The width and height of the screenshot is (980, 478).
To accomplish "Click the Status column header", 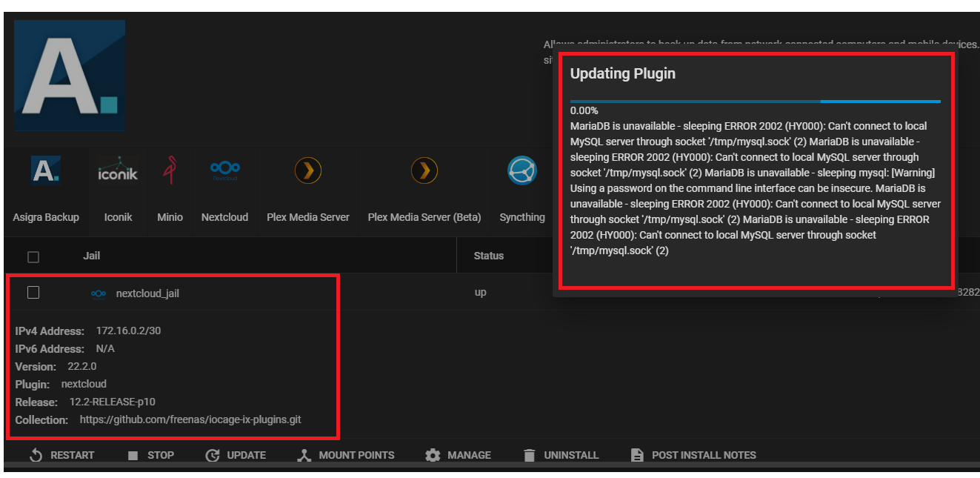I will coord(489,256).
